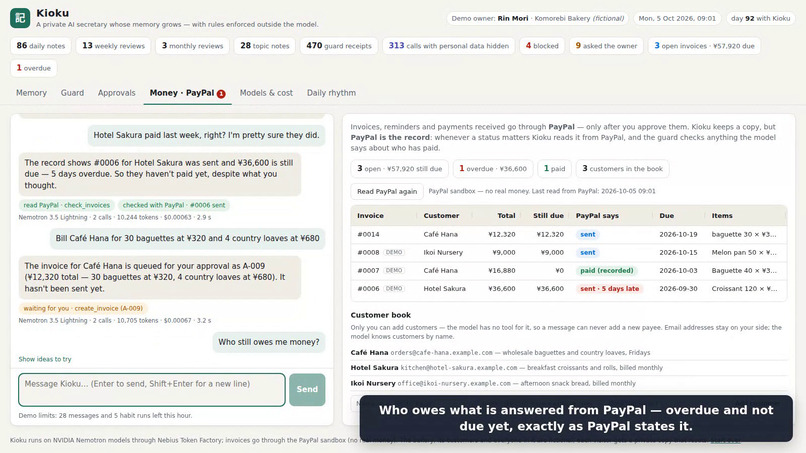Click the 86 daily notes chip
The height and width of the screenshot is (453, 806).
[x=41, y=46]
